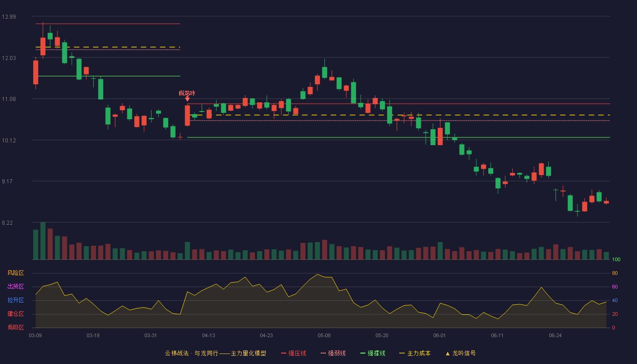Click the 9.17 price axis label
Image resolution: width=637 pixels, height=364 pixels.
point(7,182)
